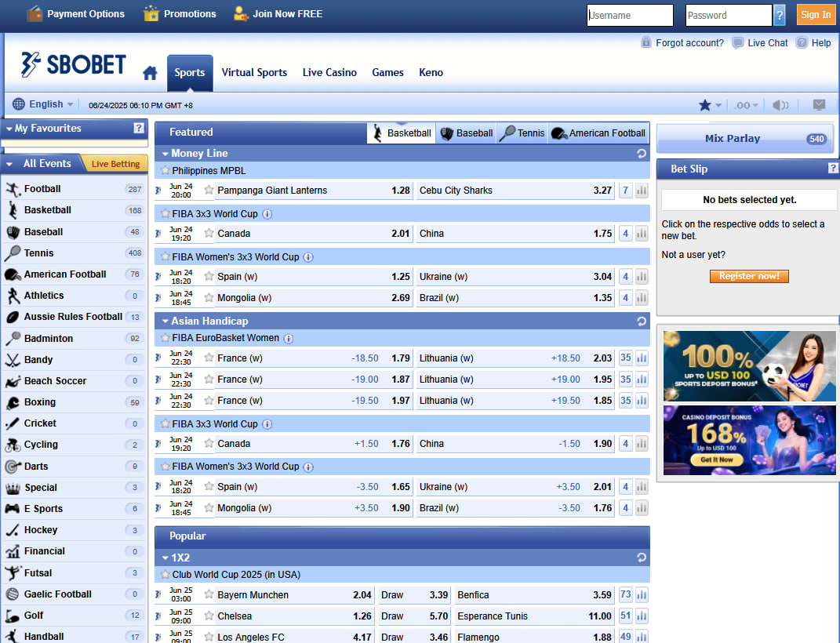Image resolution: width=840 pixels, height=643 pixels.
Task: Expand more markets 35 for France -18.50
Action: [x=625, y=358]
